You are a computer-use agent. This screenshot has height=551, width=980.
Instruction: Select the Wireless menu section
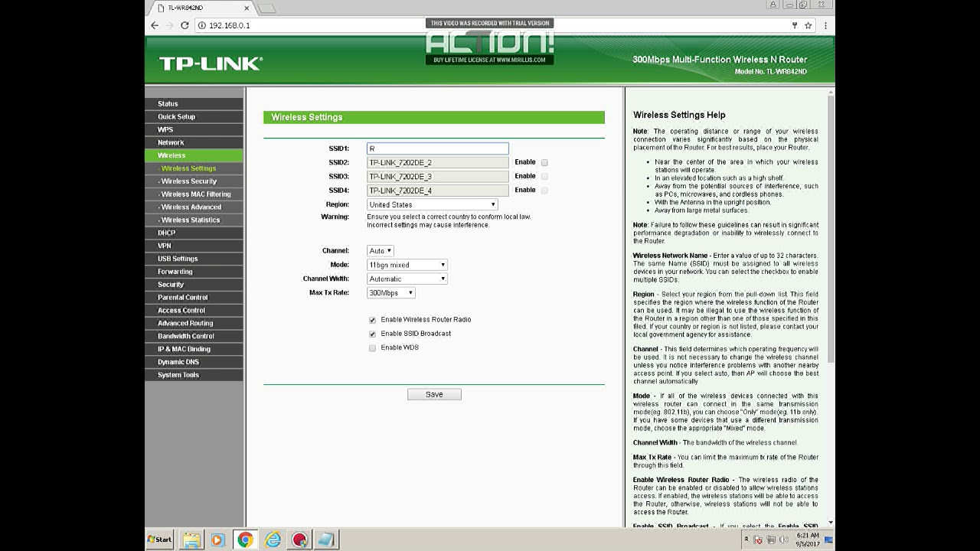coord(194,155)
